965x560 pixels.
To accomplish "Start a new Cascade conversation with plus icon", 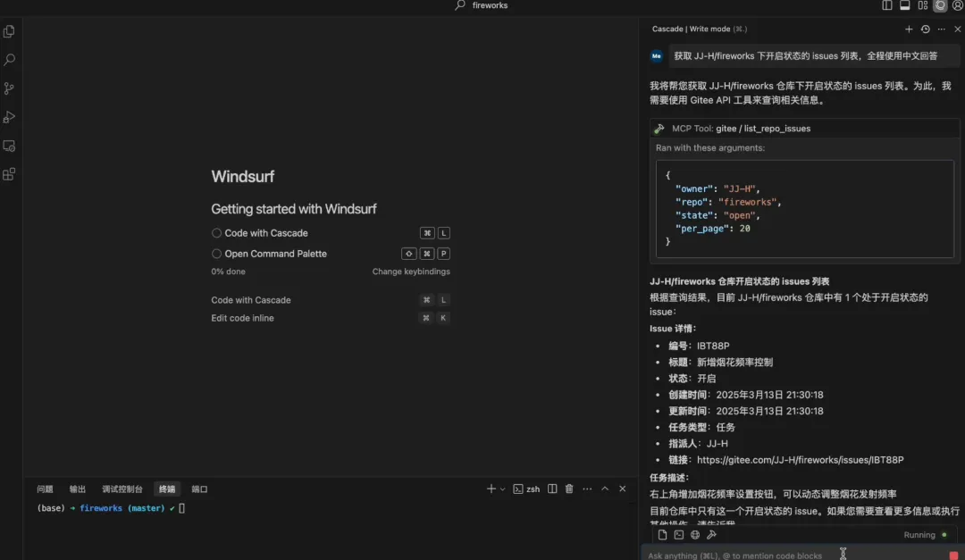I will pyautogui.click(x=909, y=29).
